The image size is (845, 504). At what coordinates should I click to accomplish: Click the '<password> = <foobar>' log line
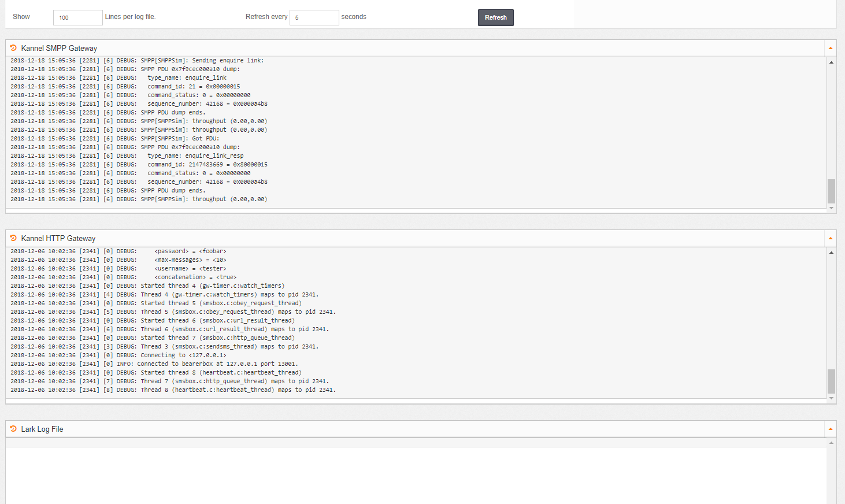pos(118,251)
